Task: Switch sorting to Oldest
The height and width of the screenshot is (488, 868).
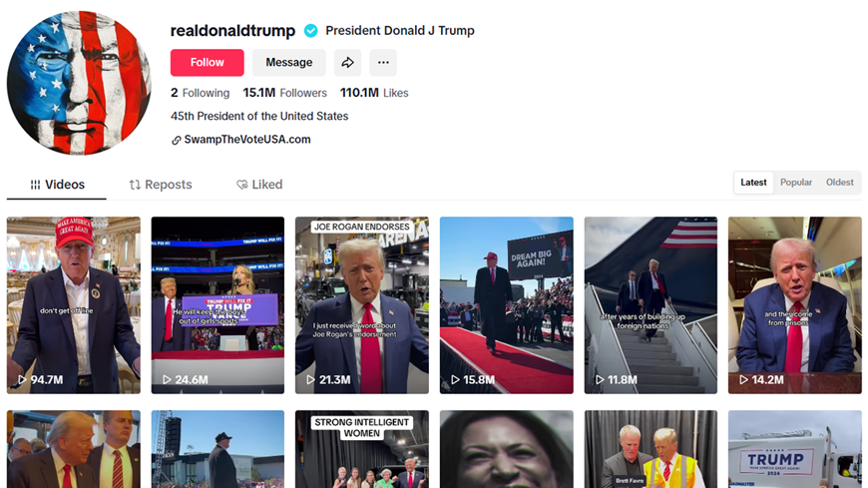Action: point(839,183)
